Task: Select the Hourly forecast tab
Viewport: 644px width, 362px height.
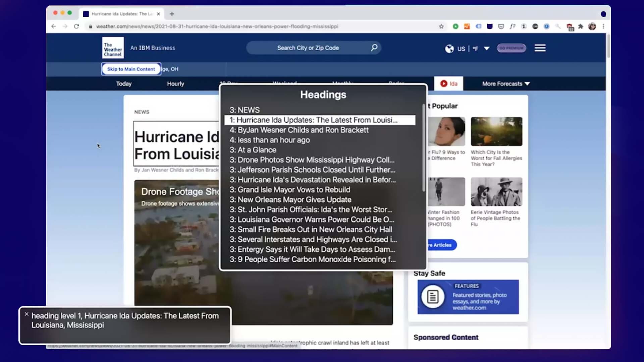Action: 175,84
